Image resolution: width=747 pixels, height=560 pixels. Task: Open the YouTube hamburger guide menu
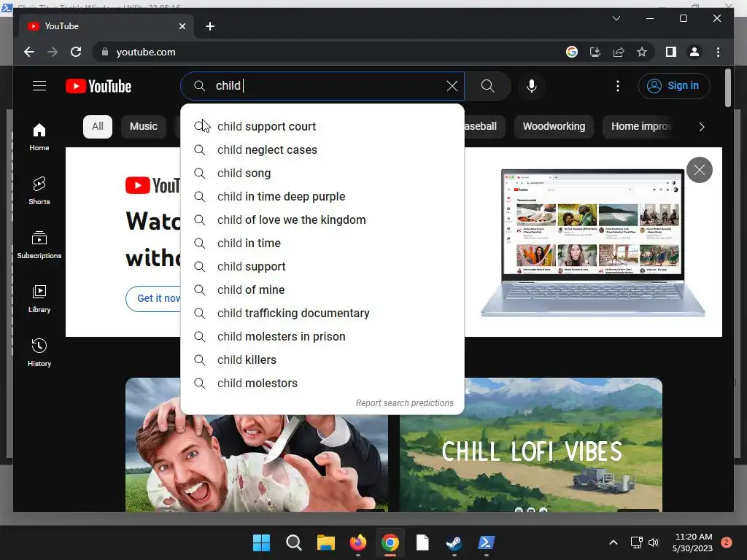(x=39, y=86)
